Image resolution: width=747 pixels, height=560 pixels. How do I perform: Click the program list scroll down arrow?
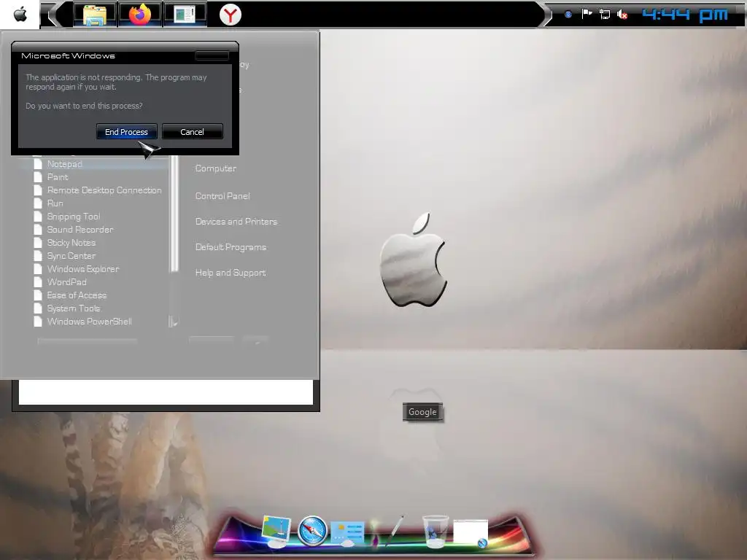click(x=174, y=322)
